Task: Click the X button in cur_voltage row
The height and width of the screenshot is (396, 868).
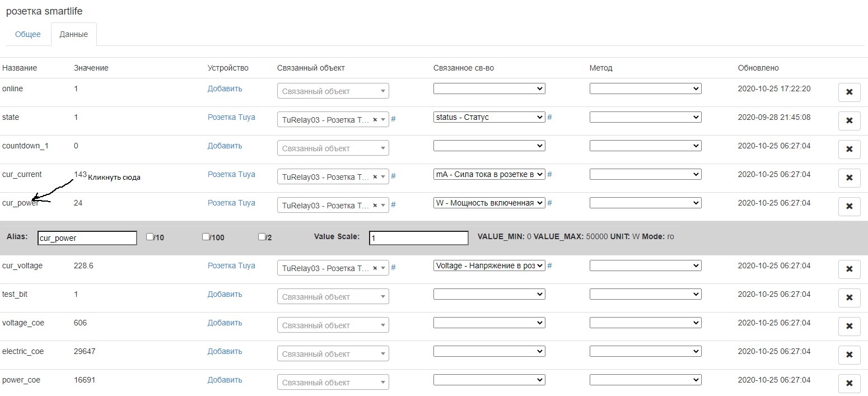Action: (849, 269)
